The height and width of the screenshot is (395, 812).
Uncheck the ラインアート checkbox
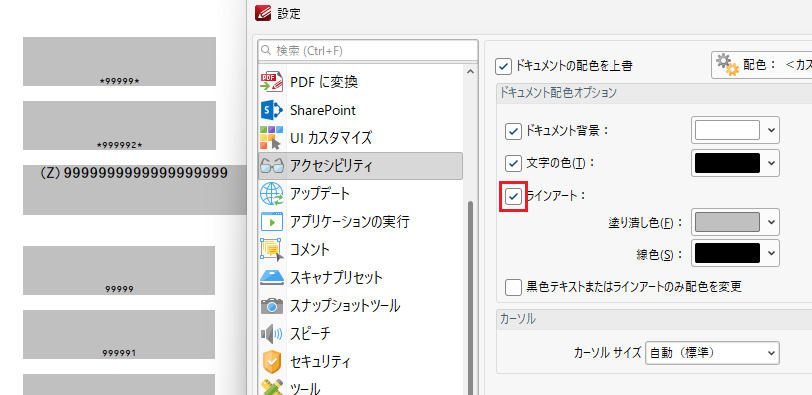tap(513, 196)
